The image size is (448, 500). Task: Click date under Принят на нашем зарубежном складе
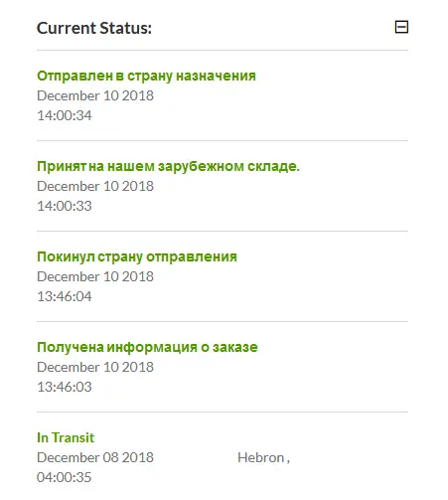95,186
